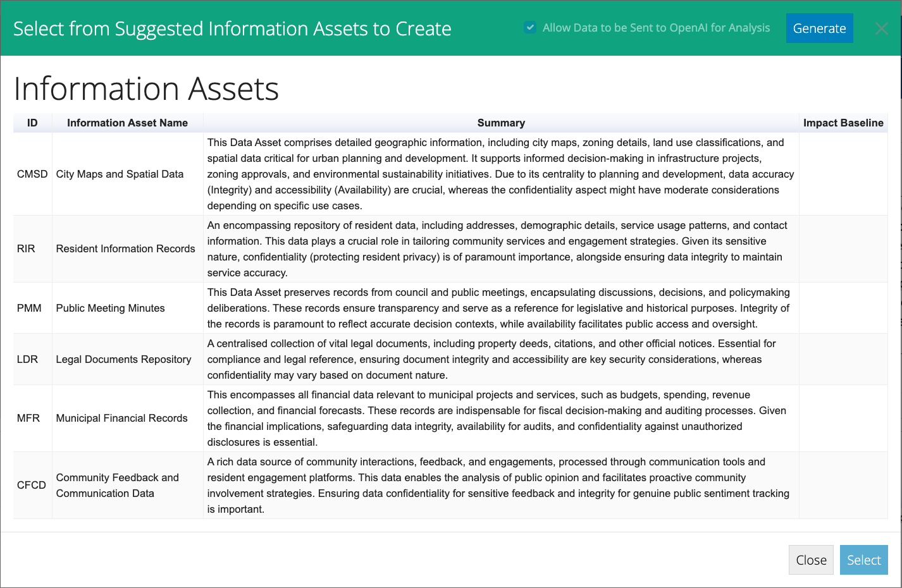902x588 pixels.
Task: Choose the Municipal Financial Records asset
Action: click(x=121, y=418)
